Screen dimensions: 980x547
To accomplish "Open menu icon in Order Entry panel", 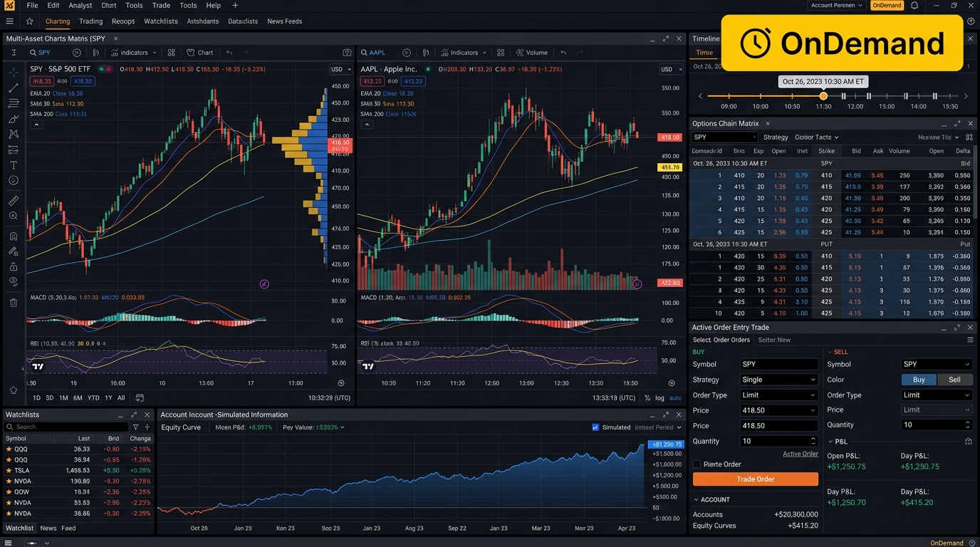I will [970, 340].
